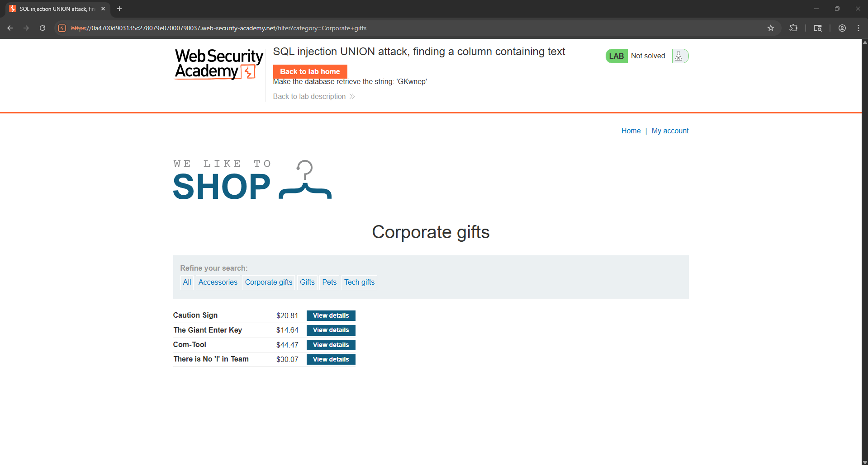This screenshot has height=465, width=868.
Task: Reload the page with the refresh icon
Action: (x=43, y=28)
